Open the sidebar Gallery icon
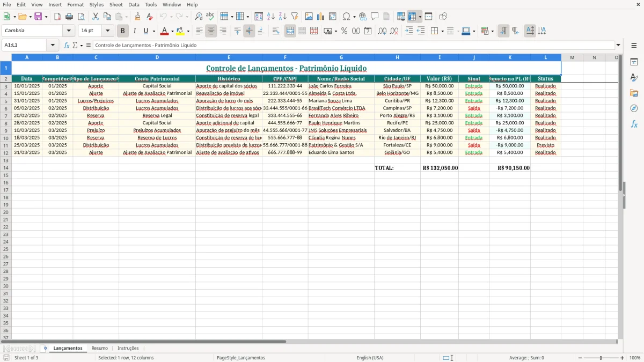644x362 pixels. click(634, 93)
